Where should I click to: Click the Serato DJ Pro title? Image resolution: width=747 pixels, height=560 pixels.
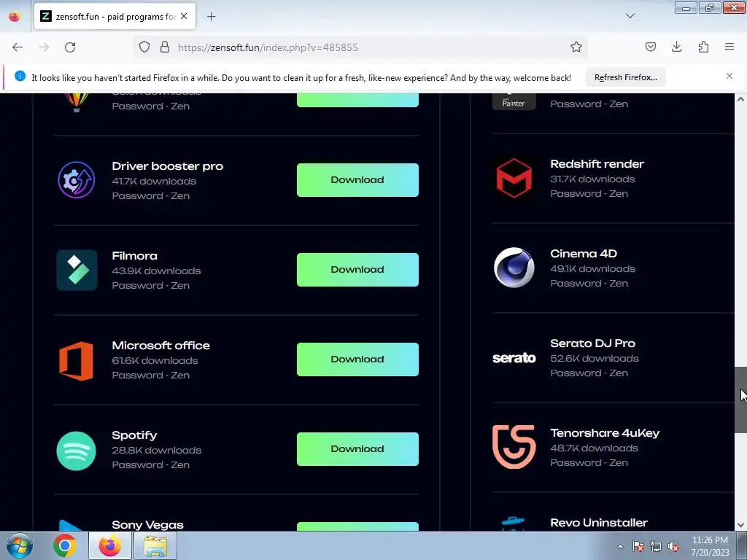pos(592,343)
